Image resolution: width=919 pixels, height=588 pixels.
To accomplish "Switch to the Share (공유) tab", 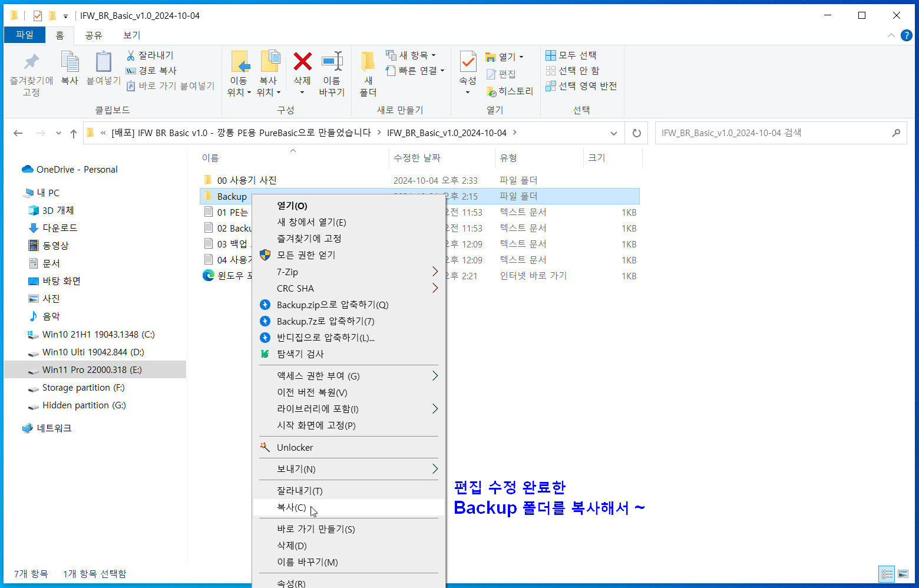I will [x=93, y=35].
